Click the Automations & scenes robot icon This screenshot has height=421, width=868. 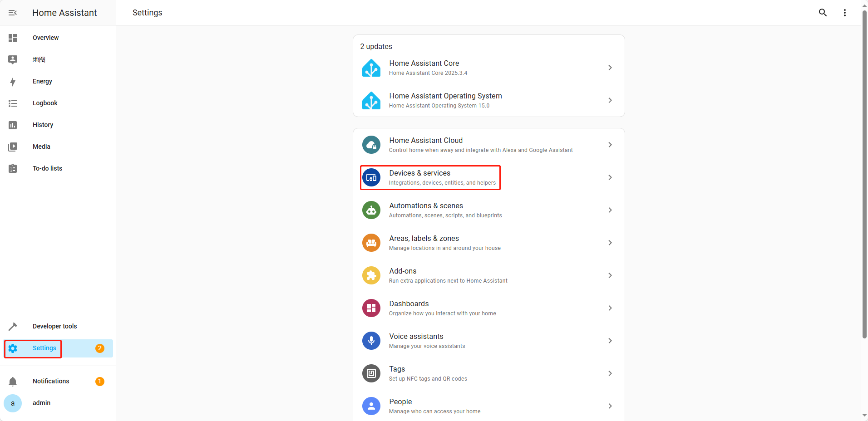(x=371, y=210)
